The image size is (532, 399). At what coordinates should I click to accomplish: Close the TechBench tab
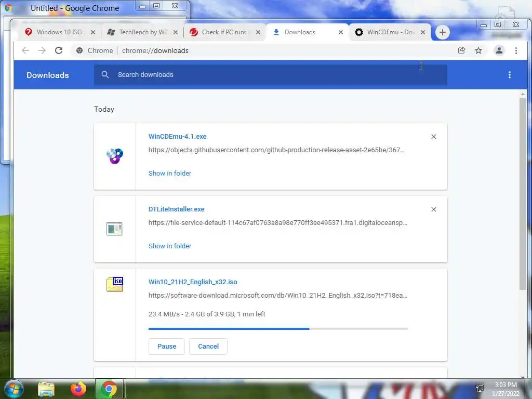point(176,32)
